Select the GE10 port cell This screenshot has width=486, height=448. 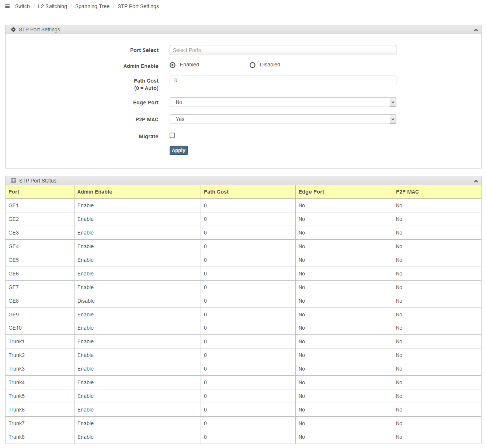[x=40, y=328]
